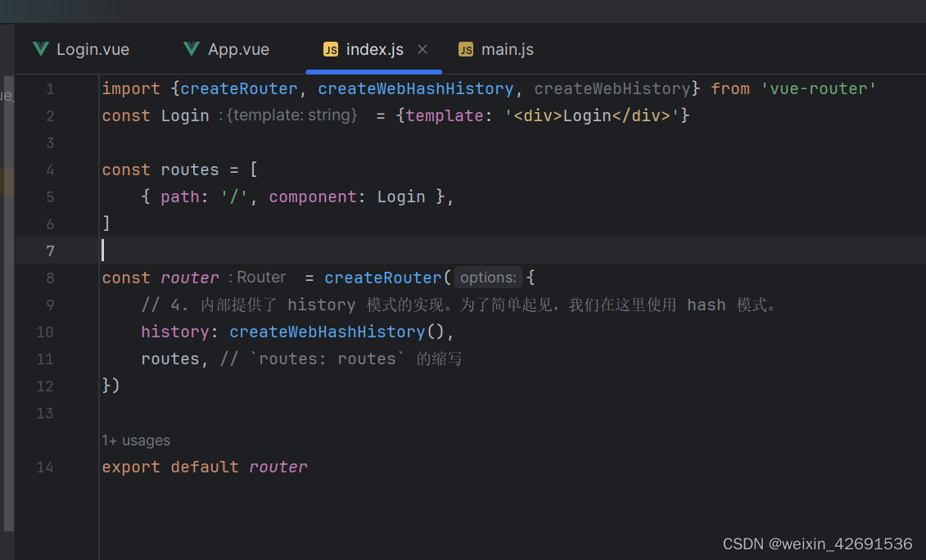Click the Login template string literal
926x560 pixels.
click(591, 115)
